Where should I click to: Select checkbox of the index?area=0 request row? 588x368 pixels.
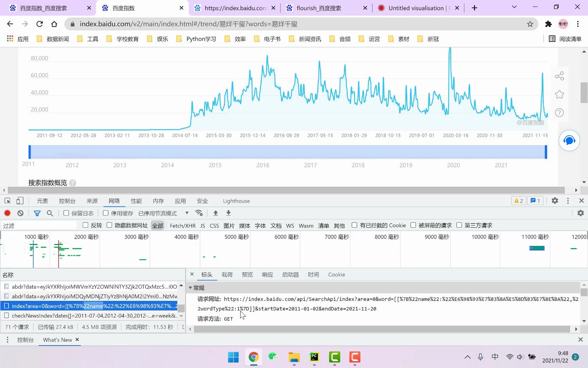point(6,306)
